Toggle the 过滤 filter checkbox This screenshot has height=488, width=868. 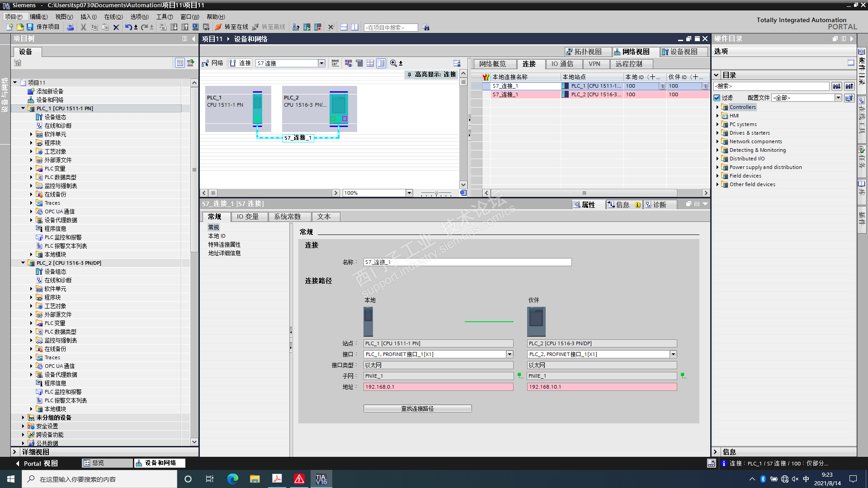pyautogui.click(x=717, y=98)
